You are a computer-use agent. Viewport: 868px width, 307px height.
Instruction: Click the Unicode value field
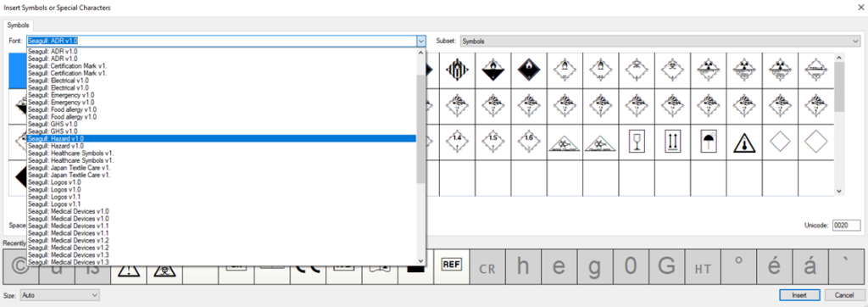point(846,226)
